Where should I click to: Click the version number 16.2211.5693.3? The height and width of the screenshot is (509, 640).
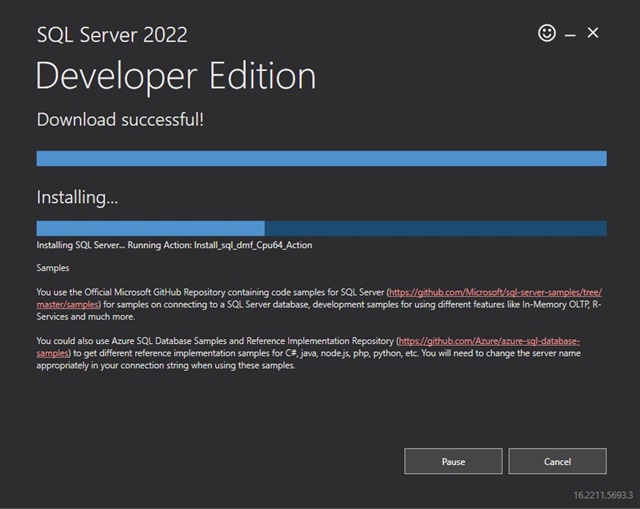coord(603,495)
